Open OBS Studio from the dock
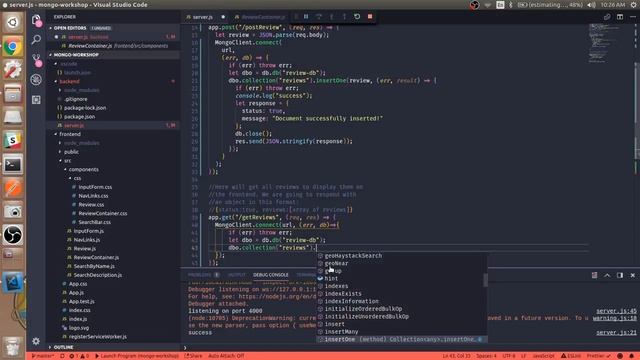 click(13, 235)
